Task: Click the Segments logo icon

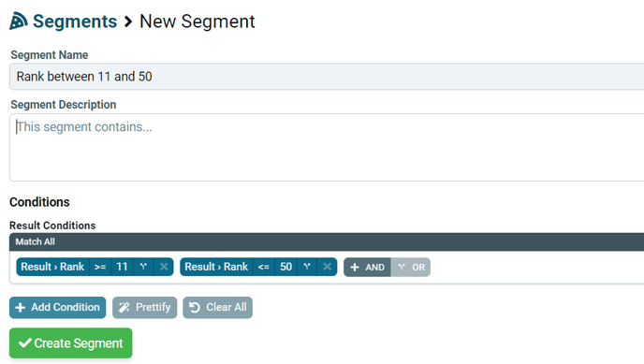Action: pos(19,21)
